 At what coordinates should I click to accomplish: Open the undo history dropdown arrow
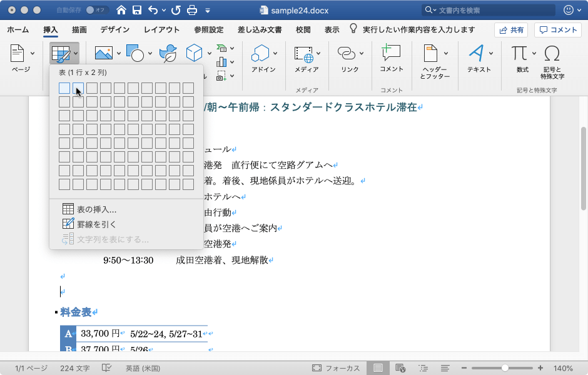coord(164,11)
